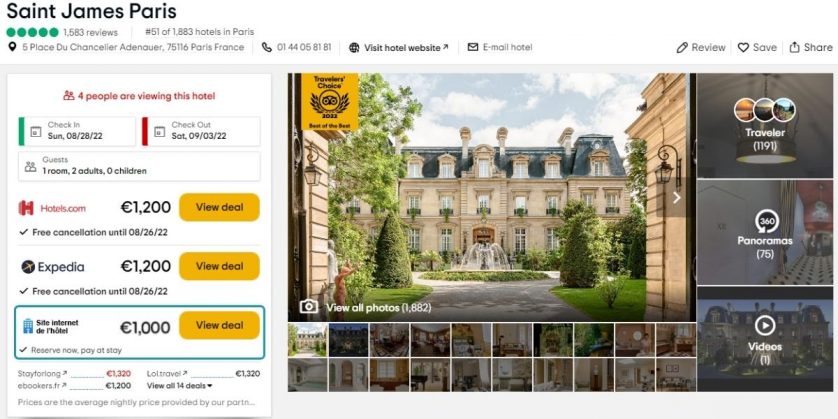Click the phone icon beside the hotel number
This screenshot has width=838, height=419.
(x=267, y=47)
